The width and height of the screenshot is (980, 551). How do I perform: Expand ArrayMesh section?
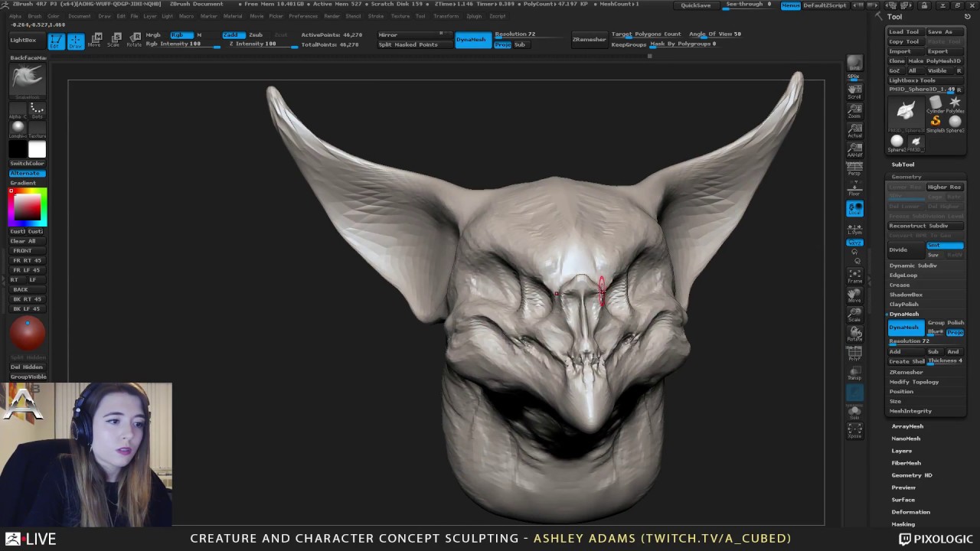coord(907,426)
